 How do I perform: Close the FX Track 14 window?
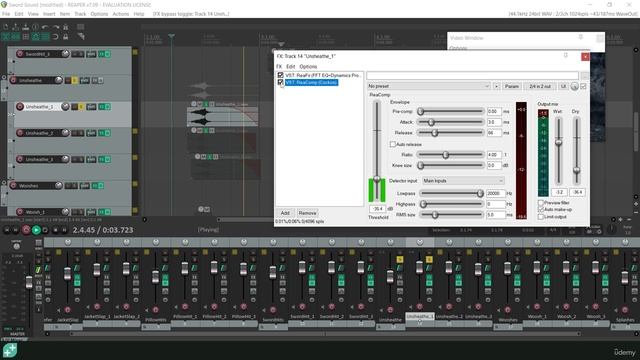pyautogui.click(x=585, y=56)
